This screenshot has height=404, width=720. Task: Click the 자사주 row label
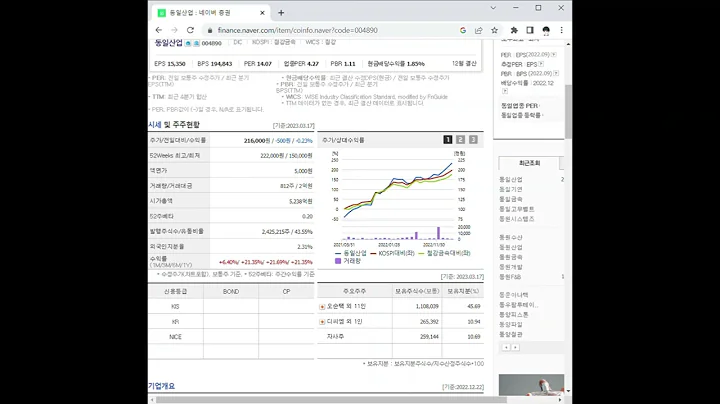(x=335, y=337)
